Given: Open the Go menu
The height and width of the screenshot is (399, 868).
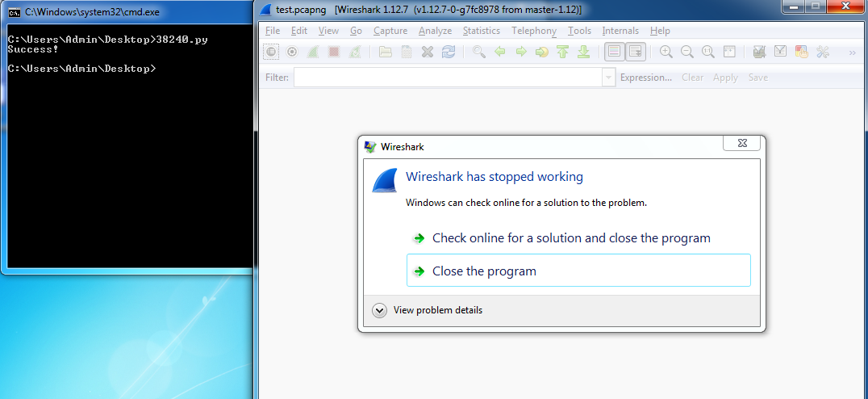Looking at the screenshot, I should coord(356,31).
